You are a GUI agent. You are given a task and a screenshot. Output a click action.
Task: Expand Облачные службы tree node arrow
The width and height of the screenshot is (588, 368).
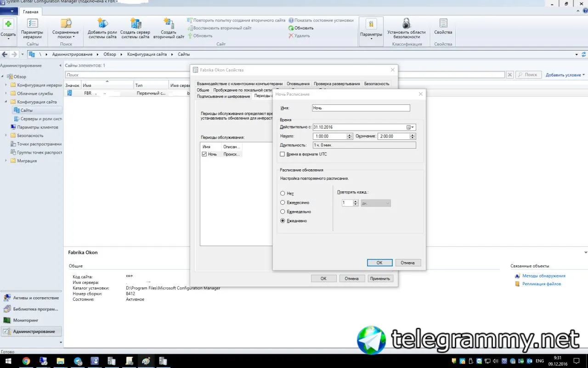(x=7, y=93)
